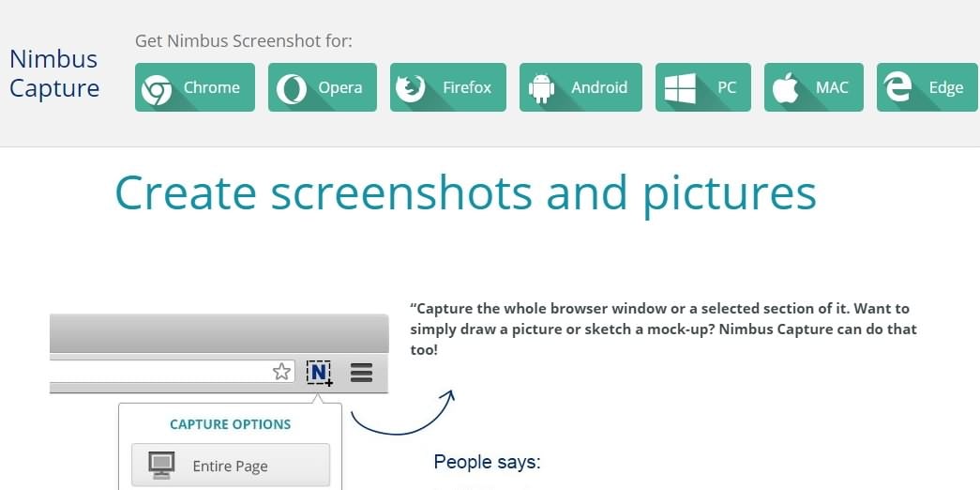Select the Entire Page capture option
The height and width of the screenshot is (490, 980).
(x=231, y=465)
